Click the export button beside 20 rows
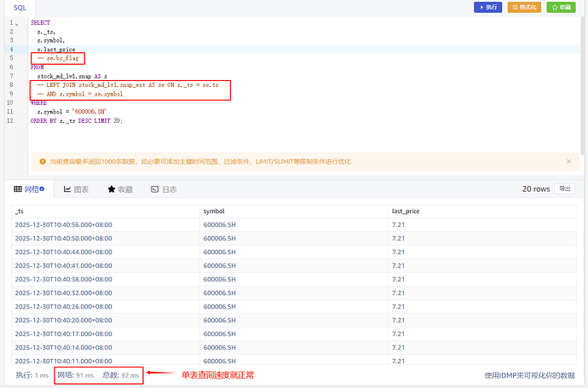The width and height of the screenshot is (588, 388). [x=563, y=189]
